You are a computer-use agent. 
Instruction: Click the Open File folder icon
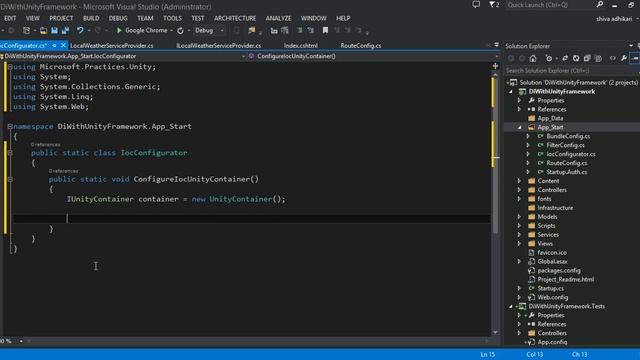point(43,31)
